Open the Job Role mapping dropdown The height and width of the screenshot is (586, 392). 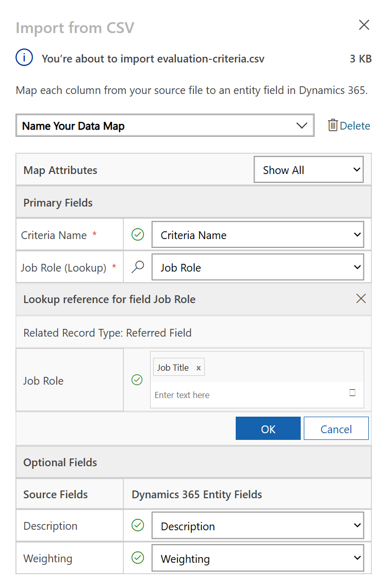[257, 267]
